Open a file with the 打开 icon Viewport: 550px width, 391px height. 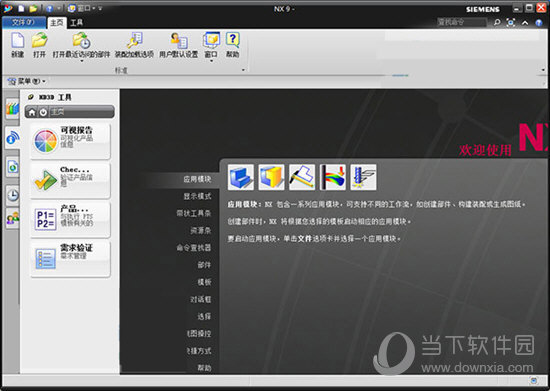pyautogui.click(x=39, y=40)
